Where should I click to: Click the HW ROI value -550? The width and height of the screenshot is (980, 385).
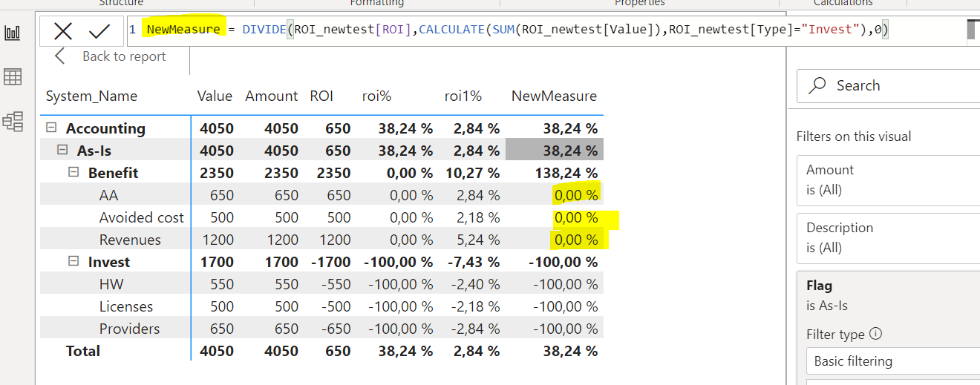coord(335,284)
